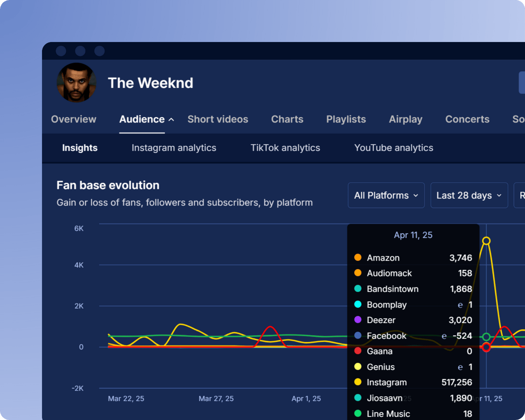Select the Insights sub-tab

pyautogui.click(x=80, y=148)
